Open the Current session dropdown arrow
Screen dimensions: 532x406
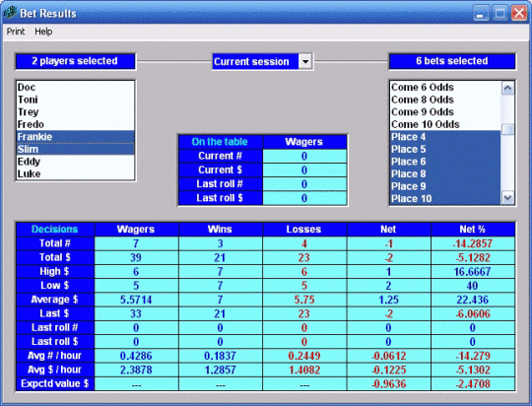[x=305, y=62]
